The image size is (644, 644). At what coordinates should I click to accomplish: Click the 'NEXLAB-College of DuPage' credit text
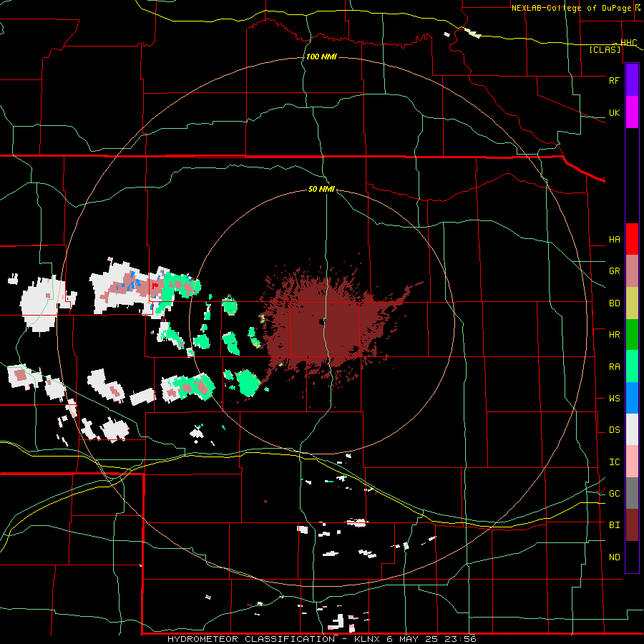pyautogui.click(x=572, y=8)
